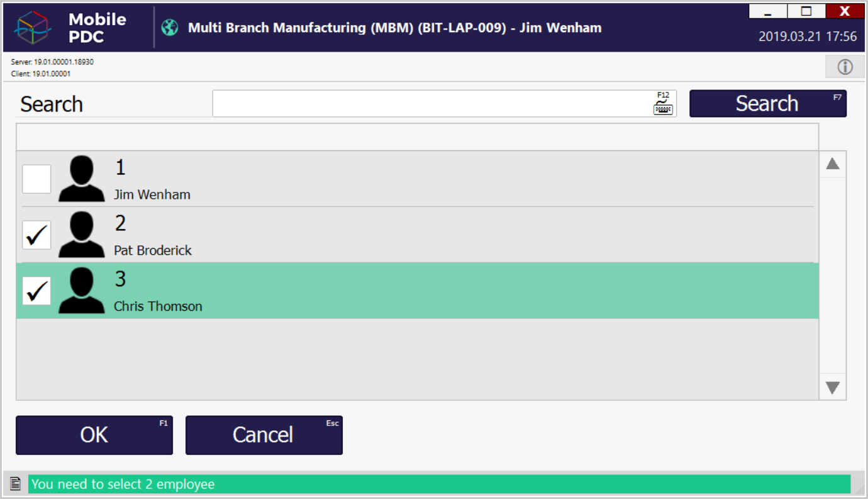The height and width of the screenshot is (499, 868).
Task: Click Chris Thomson's avatar silhouette
Action: point(81,291)
